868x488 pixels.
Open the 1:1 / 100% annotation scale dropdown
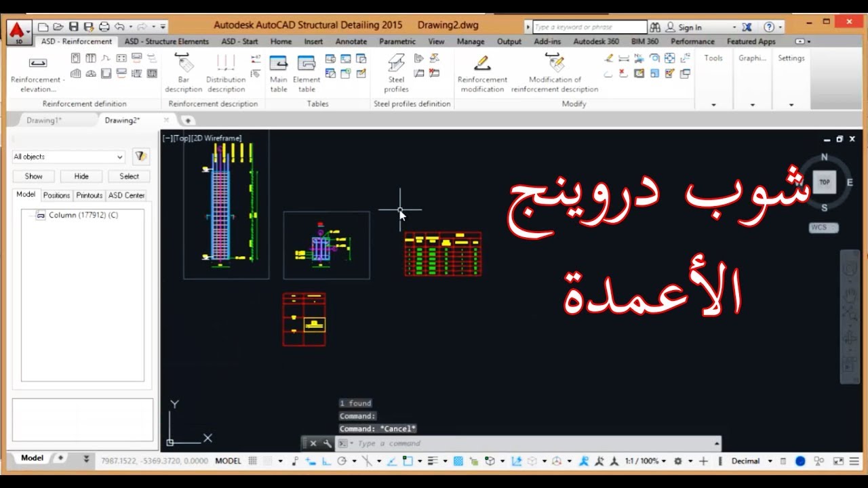[646, 461]
